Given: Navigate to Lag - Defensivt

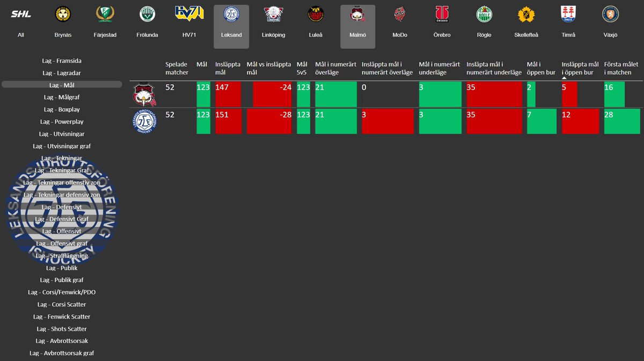Looking at the screenshot, I should 62,207.
